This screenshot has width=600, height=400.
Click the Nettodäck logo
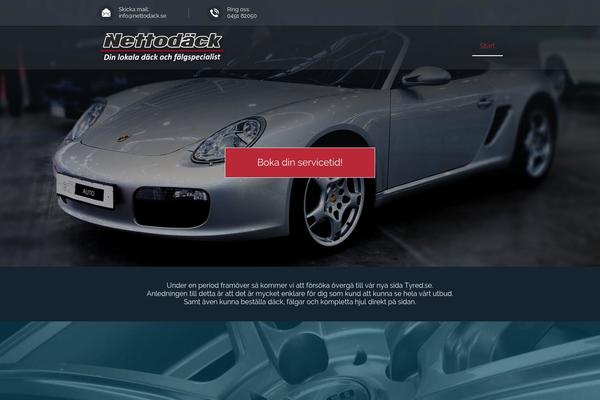pyautogui.click(x=162, y=47)
